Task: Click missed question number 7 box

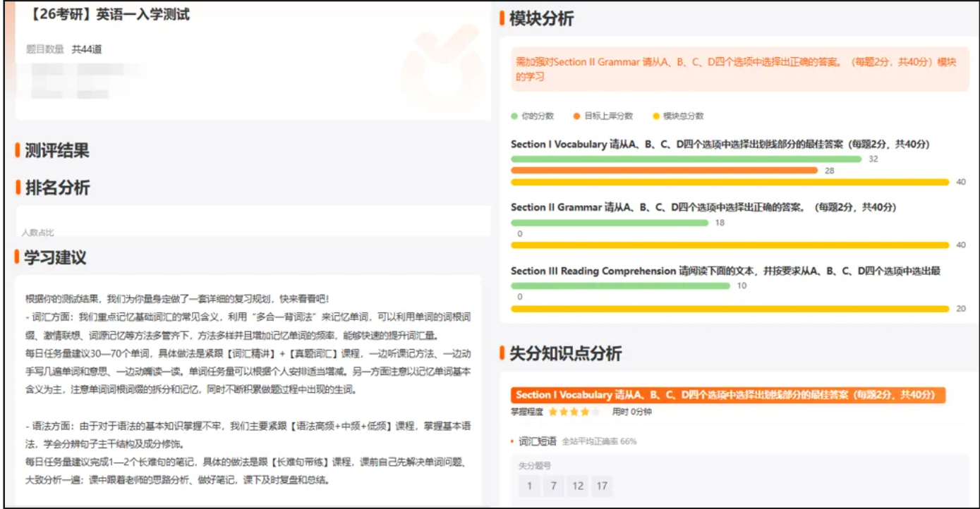Action: click(554, 486)
